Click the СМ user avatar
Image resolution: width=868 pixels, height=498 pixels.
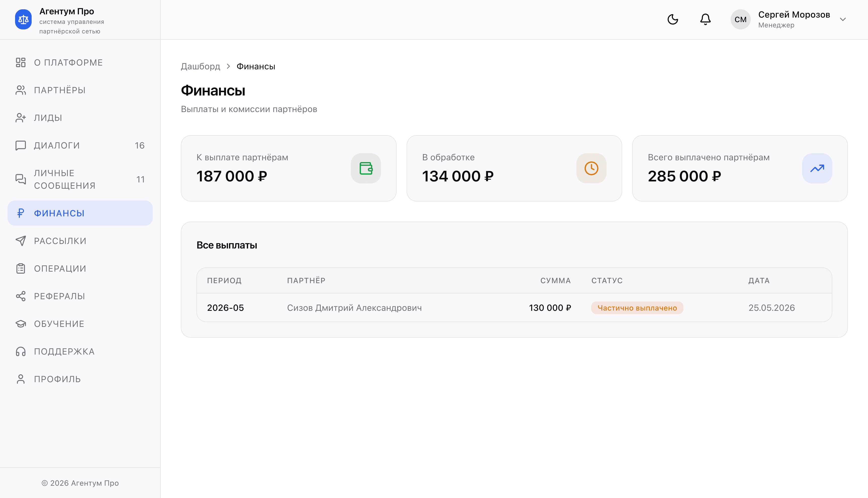(x=740, y=20)
